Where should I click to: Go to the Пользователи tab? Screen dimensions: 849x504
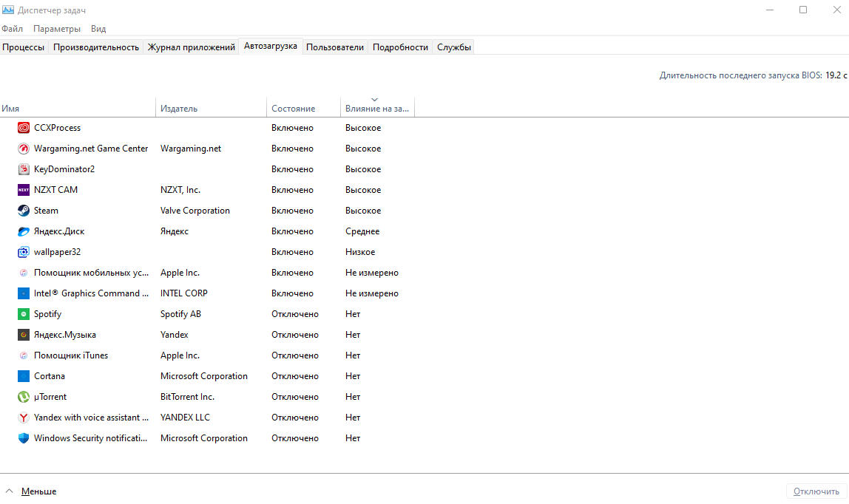[x=334, y=47]
